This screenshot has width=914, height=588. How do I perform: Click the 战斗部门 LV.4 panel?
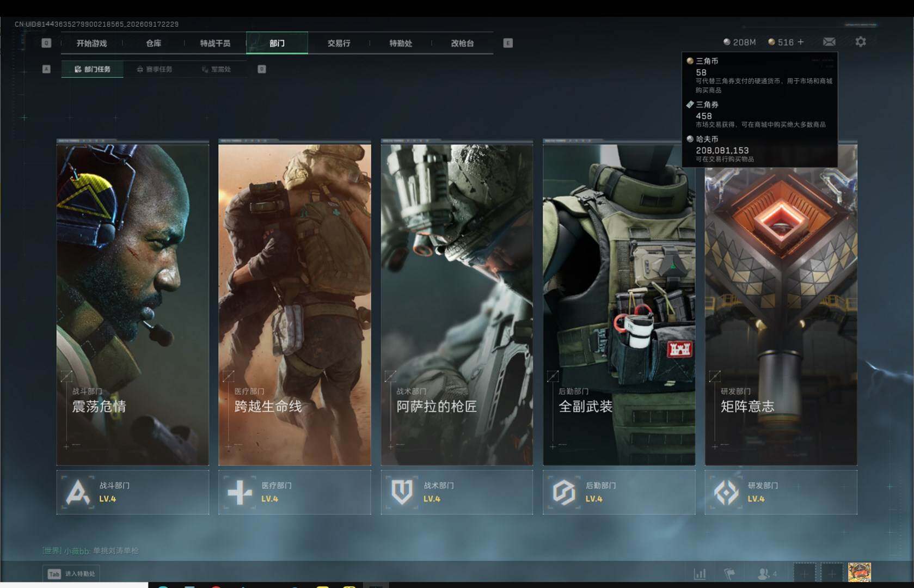pos(133,492)
